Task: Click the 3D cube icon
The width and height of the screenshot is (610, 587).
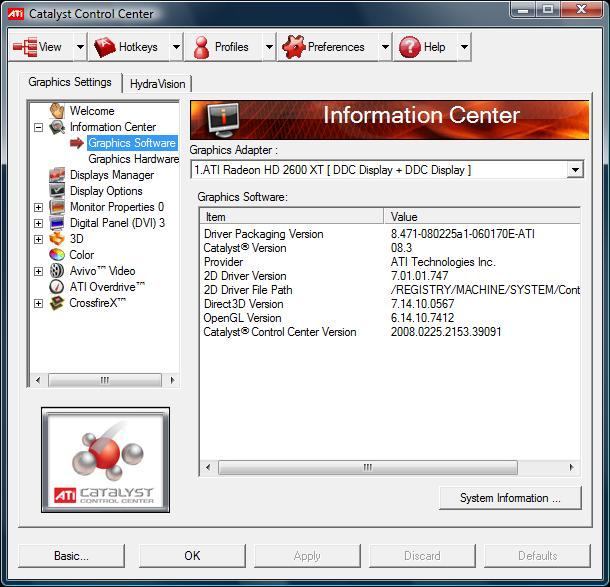Action: (x=57, y=238)
